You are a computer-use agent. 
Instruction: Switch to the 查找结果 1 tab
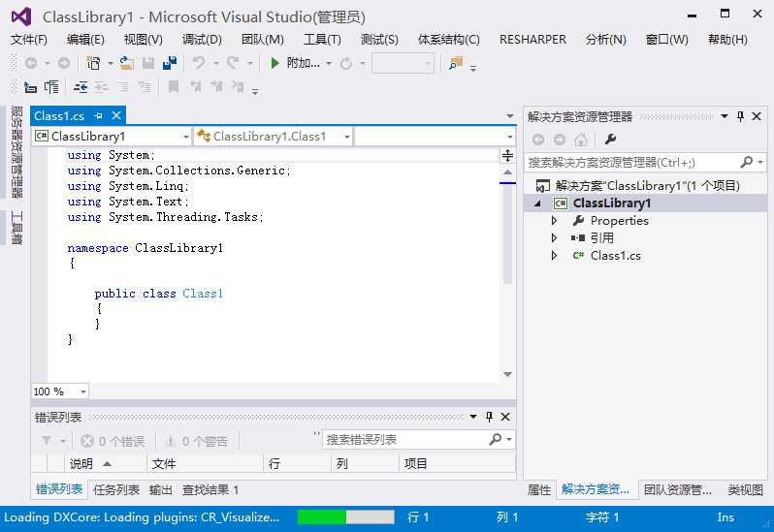pyautogui.click(x=210, y=490)
